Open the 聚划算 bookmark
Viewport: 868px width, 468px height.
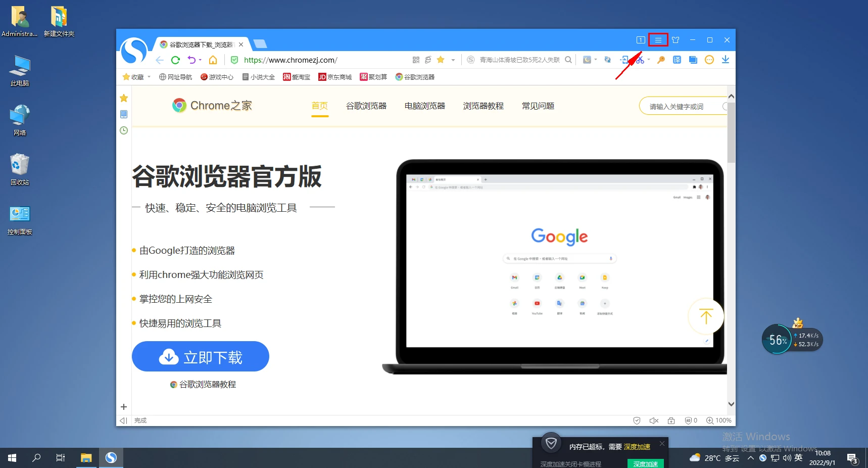coord(373,77)
